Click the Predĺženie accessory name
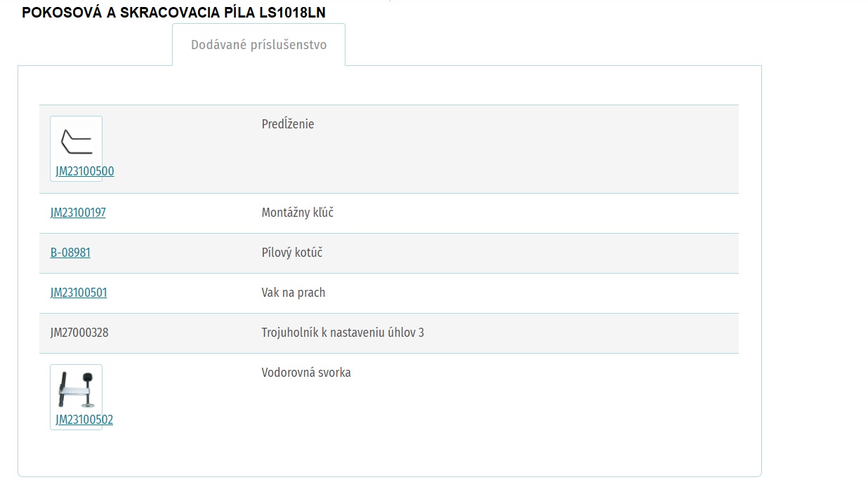Viewport: 868px width, 487px height. [x=288, y=124]
